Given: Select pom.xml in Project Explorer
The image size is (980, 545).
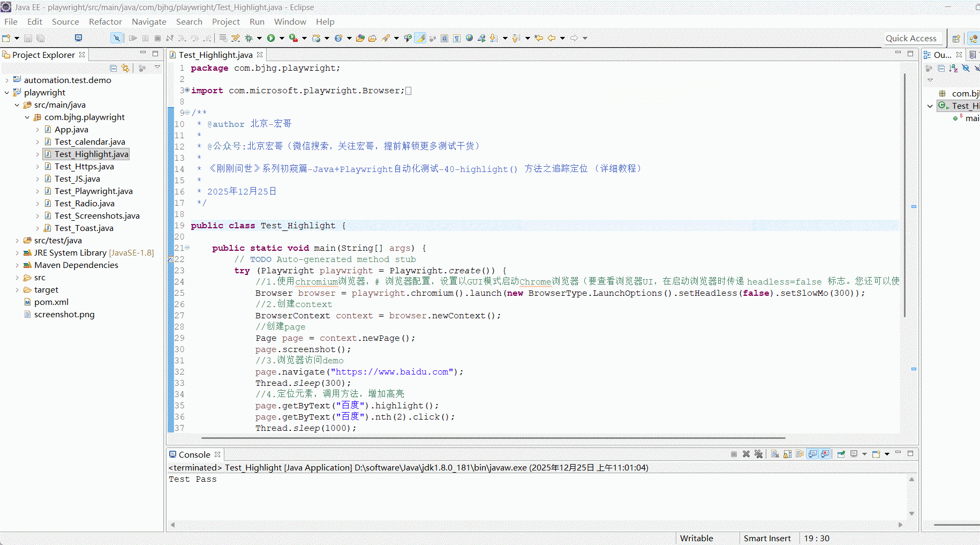Looking at the screenshot, I should pyautogui.click(x=51, y=302).
